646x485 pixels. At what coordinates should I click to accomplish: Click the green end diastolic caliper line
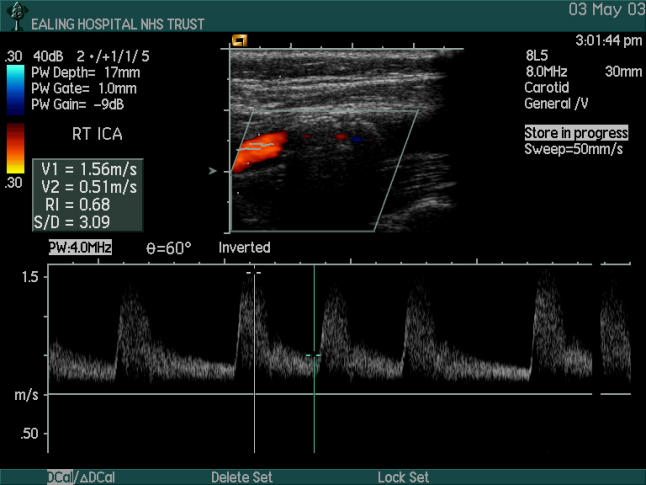tap(314, 358)
